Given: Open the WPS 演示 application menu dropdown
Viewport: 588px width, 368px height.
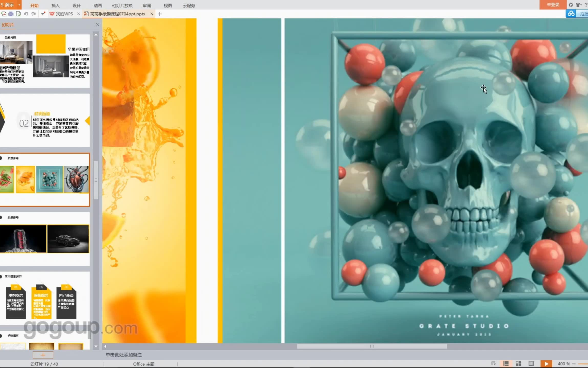Looking at the screenshot, I should pos(19,5).
